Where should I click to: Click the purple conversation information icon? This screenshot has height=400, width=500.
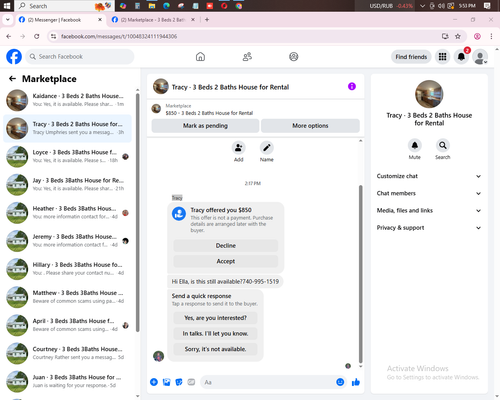pyautogui.click(x=352, y=86)
